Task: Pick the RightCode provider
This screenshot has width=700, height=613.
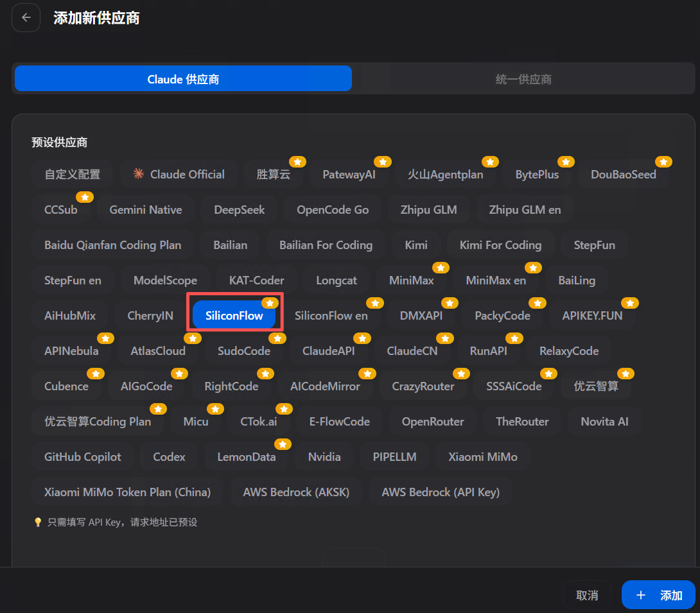Action: [x=231, y=386]
